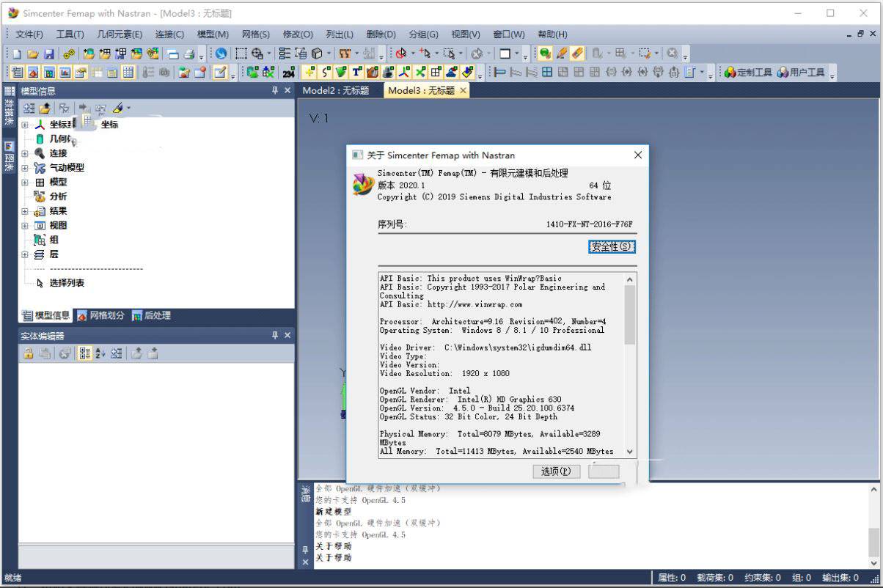This screenshot has height=588, width=883.
Task: Click the yellow gears preferences icon
Action: pos(68,54)
